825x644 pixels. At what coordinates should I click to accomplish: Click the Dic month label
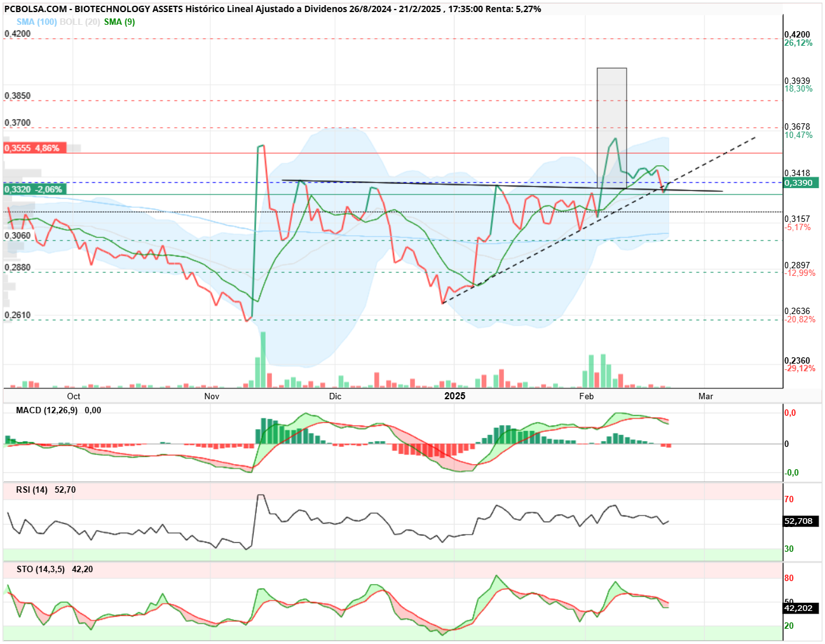coord(335,396)
